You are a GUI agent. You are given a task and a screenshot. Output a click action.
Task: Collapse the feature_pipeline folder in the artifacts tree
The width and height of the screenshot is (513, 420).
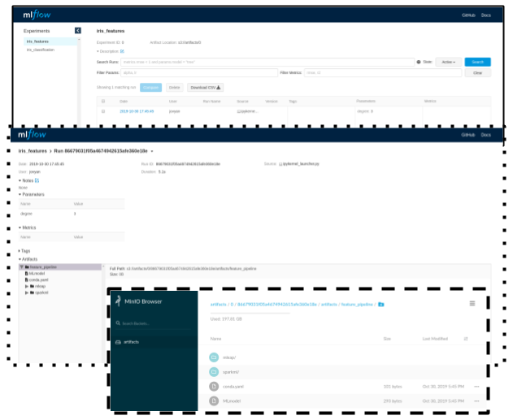(22, 267)
